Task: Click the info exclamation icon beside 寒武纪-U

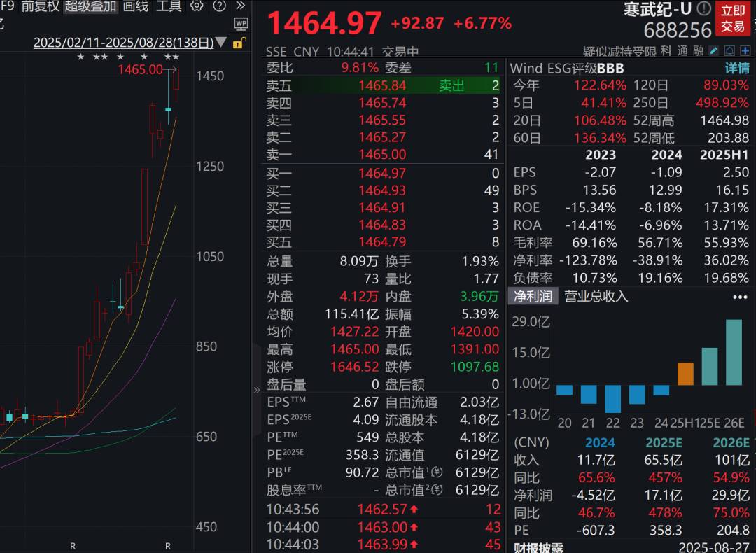Action: pos(704,8)
